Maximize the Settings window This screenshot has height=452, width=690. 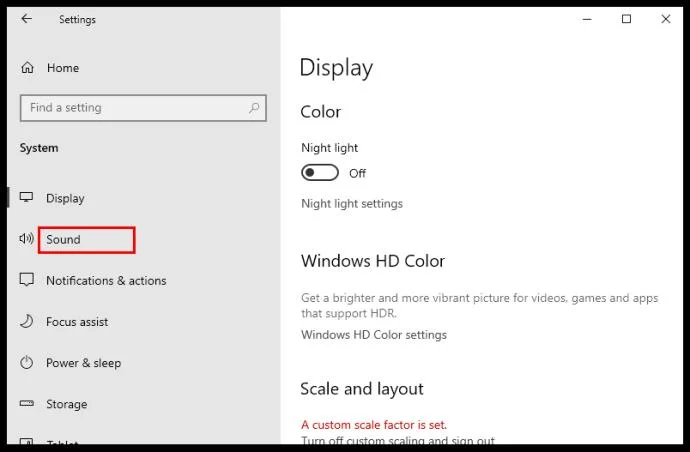(x=626, y=19)
